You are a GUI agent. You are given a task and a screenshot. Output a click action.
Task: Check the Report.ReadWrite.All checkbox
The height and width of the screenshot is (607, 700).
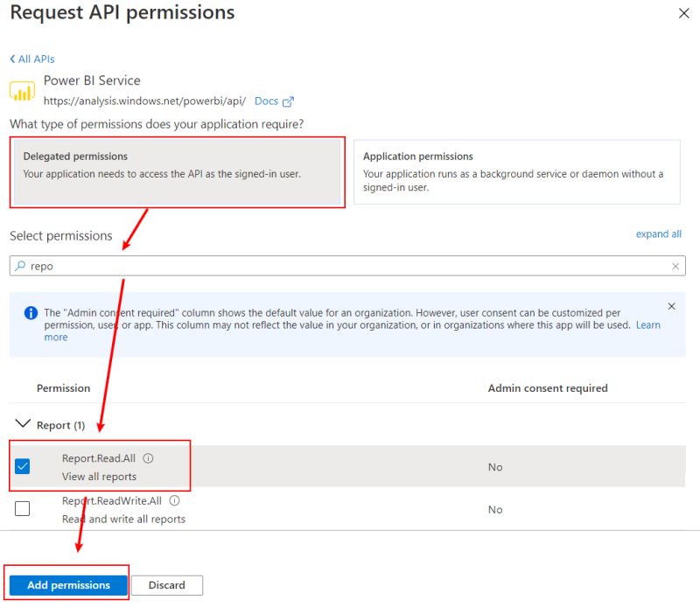pyautogui.click(x=23, y=508)
